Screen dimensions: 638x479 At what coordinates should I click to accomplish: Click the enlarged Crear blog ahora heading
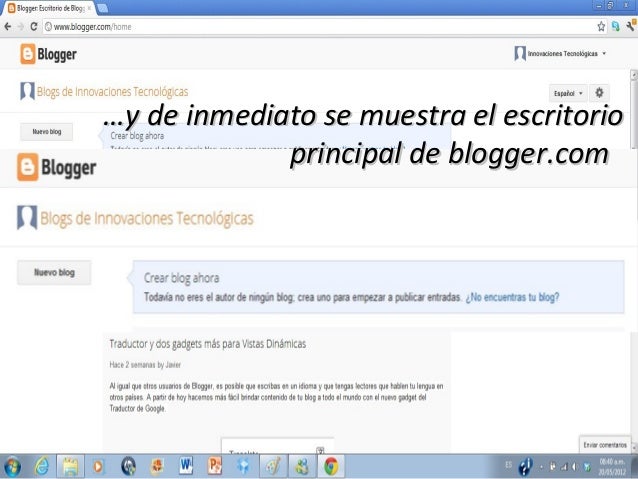pos(181,278)
